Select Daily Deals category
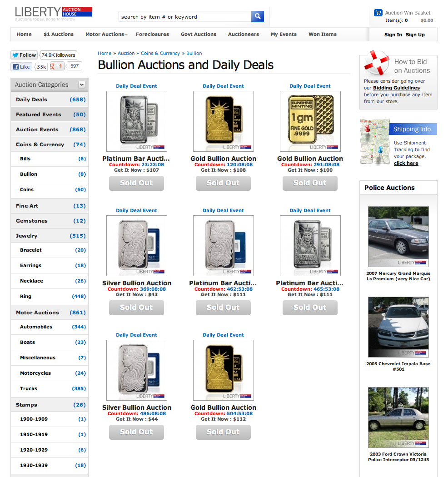 click(50, 99)
